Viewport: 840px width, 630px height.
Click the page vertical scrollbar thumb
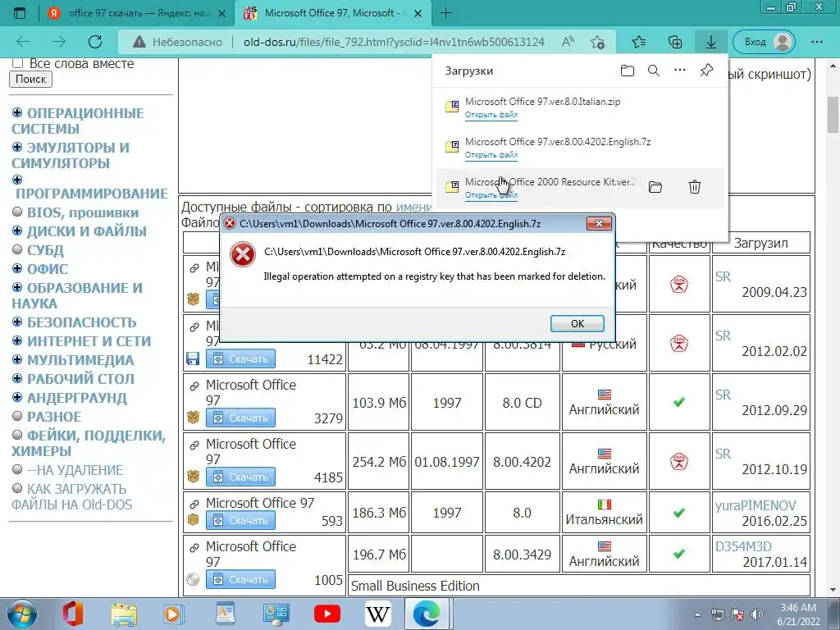point(833,114)
